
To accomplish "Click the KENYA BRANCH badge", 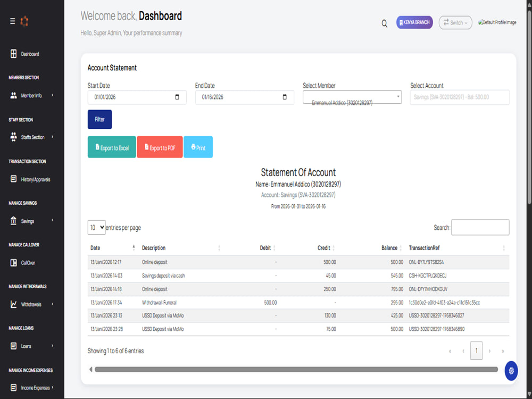I will click(x=414, y=22).
